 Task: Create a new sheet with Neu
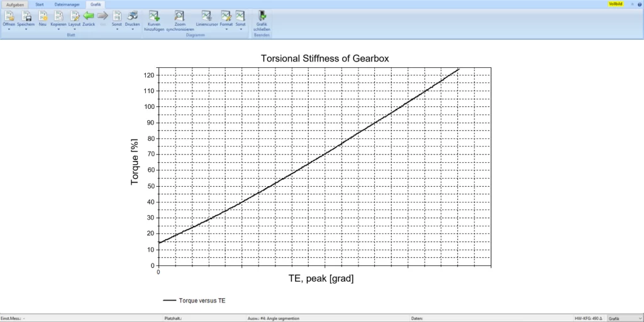coord(43,16)
